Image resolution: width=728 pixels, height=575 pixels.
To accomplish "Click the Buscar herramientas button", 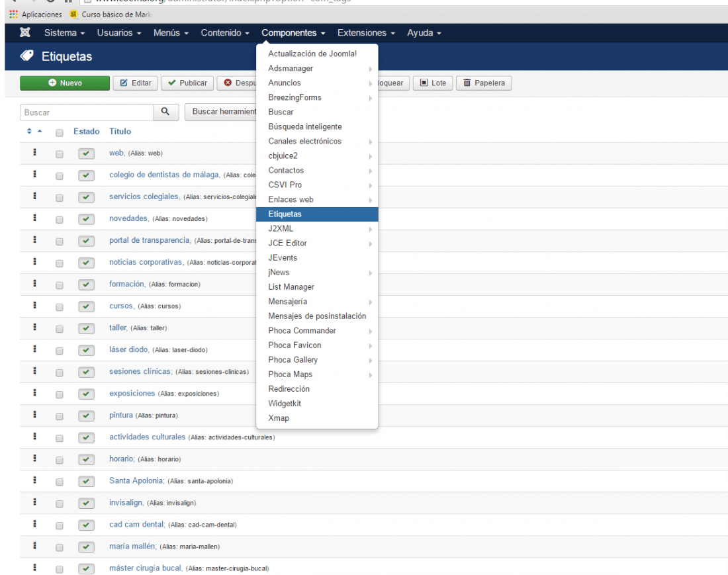I will [x=221, y=112].
